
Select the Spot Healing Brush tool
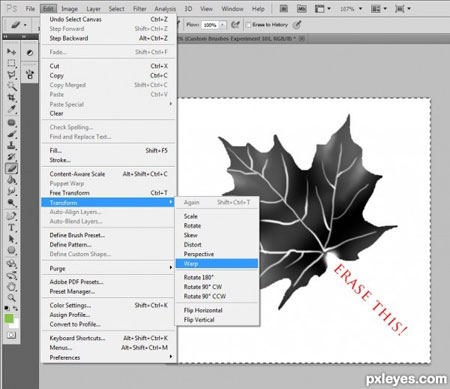(11, 123)
